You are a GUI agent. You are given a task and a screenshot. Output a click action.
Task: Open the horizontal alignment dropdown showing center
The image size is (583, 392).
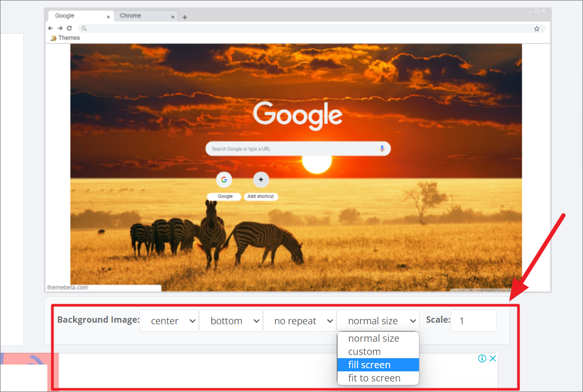pyautogui.click(x=169, y=320)
